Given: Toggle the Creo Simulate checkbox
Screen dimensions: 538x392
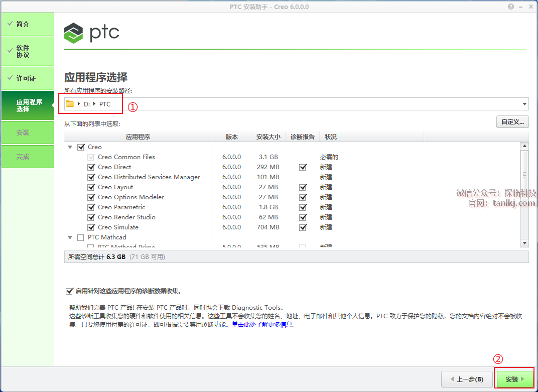Looking at the screenshot, I should tap(91, 227).
